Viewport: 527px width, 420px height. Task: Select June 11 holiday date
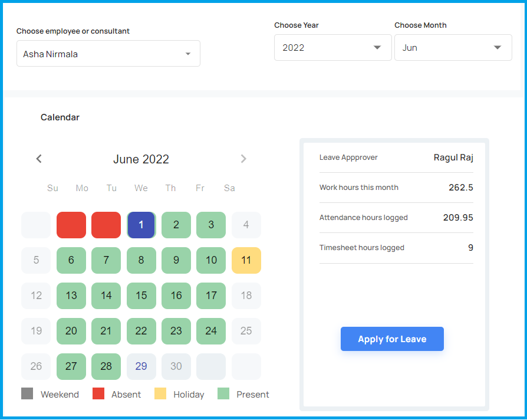(246, 260)
